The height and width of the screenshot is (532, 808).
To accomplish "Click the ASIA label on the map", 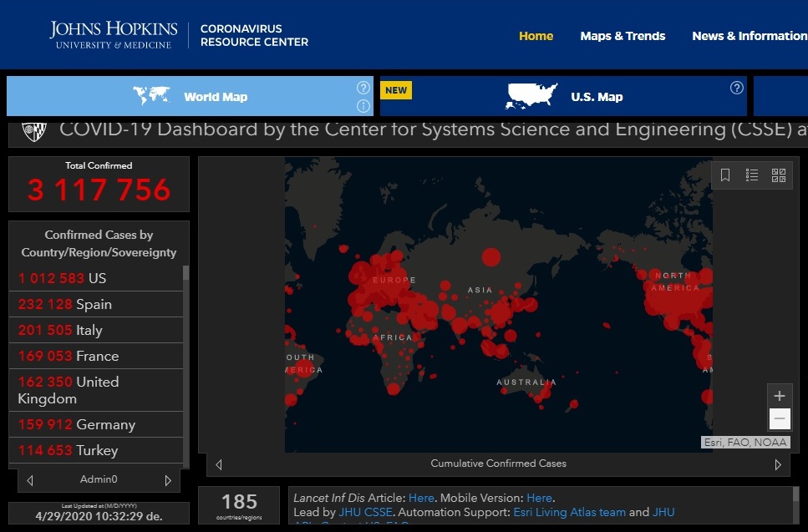I will pos(480,290).
